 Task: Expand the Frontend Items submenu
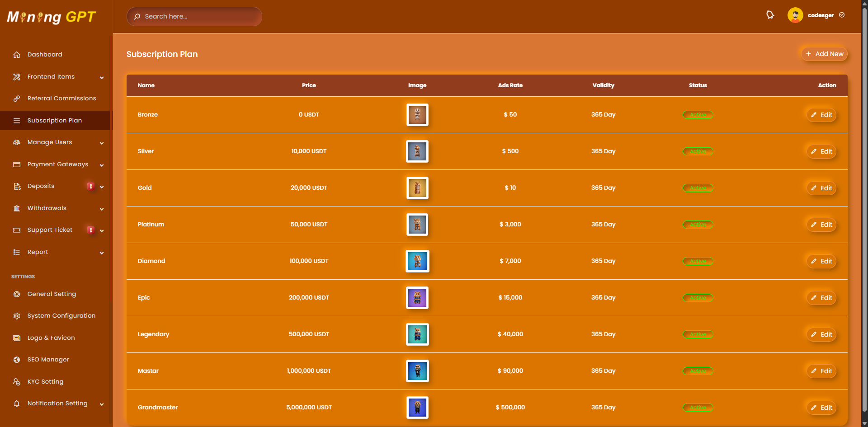102,77
